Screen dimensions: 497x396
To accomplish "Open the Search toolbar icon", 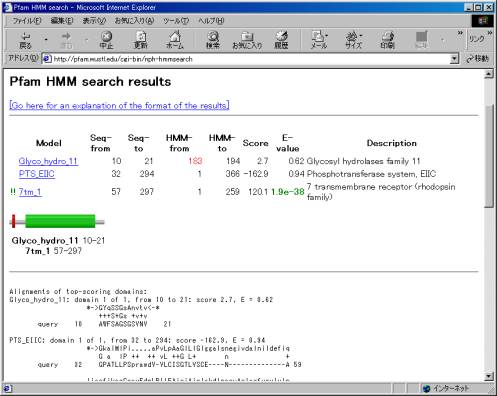I will click(213, 40).
